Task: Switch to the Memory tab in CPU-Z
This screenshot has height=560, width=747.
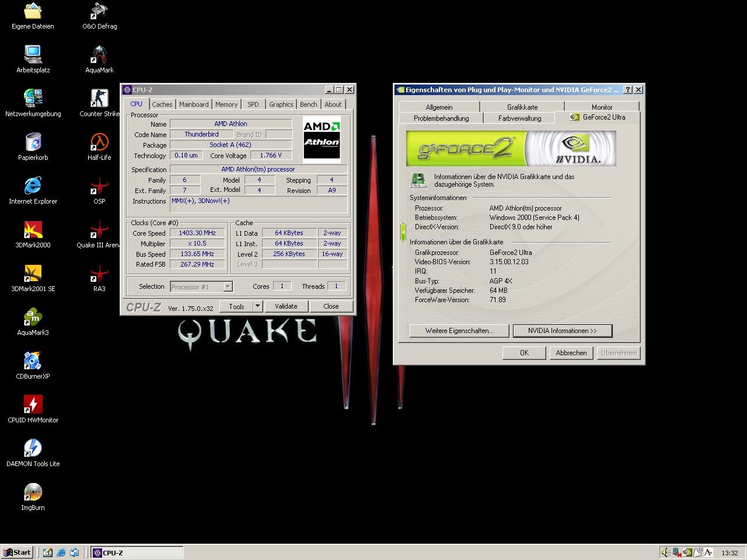Action: click(x=226, y=104)
